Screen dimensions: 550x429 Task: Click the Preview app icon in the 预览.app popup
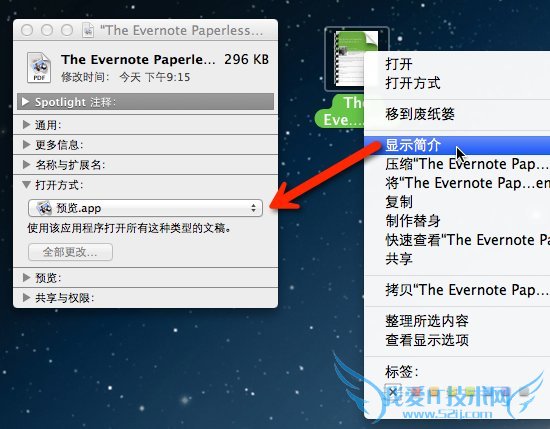pos(45,208)
